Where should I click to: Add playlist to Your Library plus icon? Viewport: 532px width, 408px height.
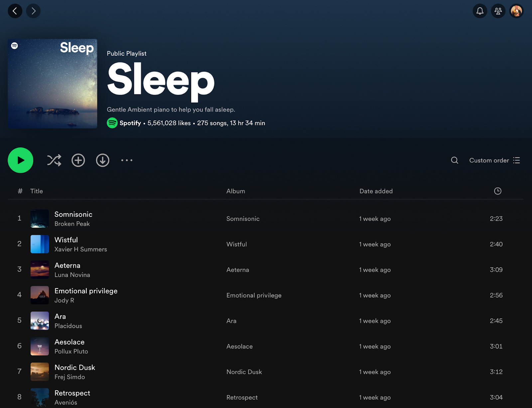[x=78, y=160]
